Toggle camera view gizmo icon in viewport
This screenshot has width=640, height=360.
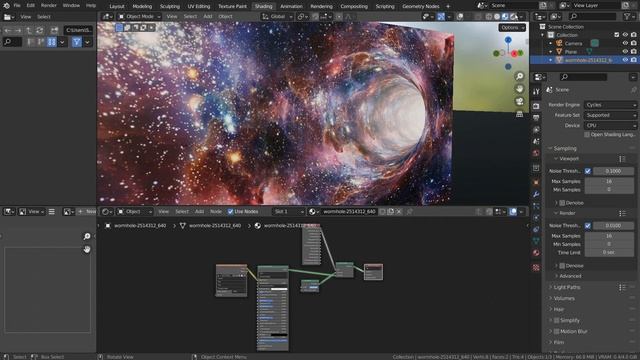(x=519, y=101)
